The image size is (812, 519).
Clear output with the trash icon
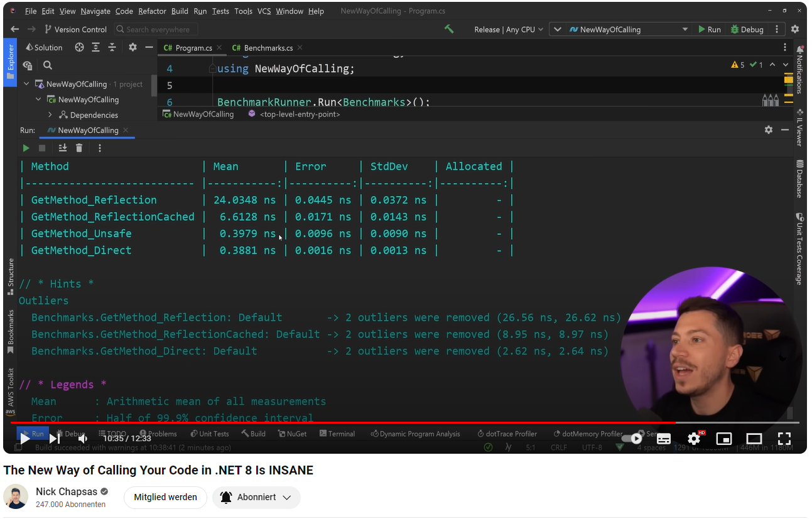coord(79,148)
